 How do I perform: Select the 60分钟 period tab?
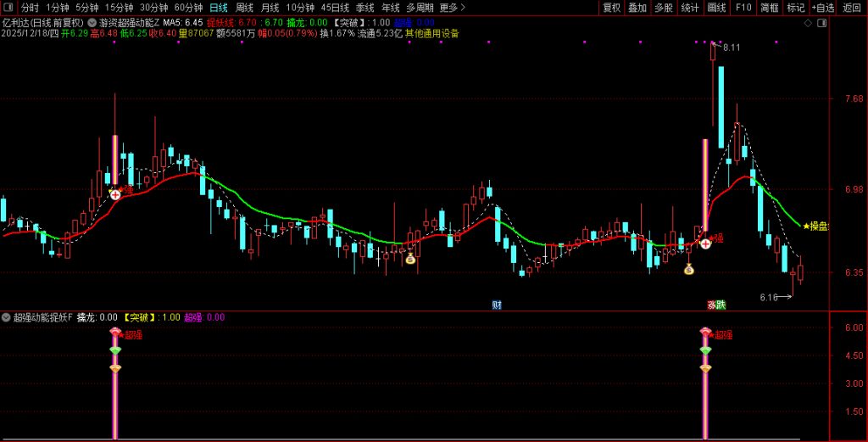tap(188, 8)
